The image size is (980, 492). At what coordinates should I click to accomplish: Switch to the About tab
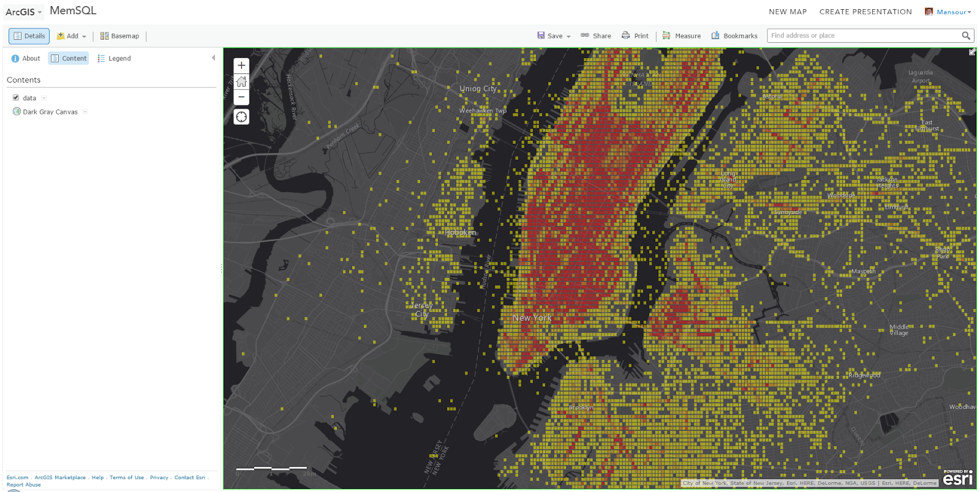(26, 58)
